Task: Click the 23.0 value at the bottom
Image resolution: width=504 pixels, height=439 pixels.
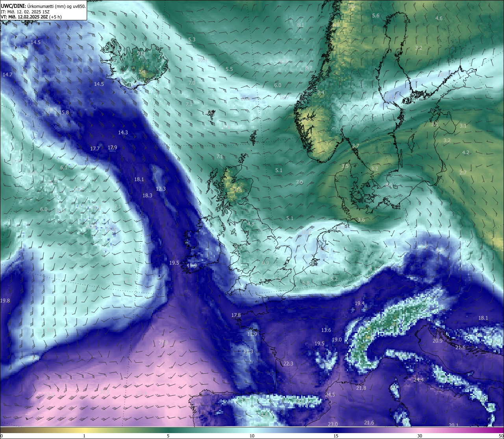Action: [x=333, y=424]
